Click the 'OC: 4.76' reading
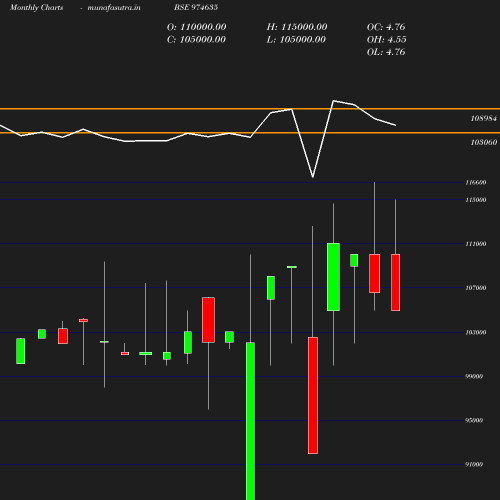Viewport: 500px width, 500px height. pyautogui.click(x=386, y=27)
